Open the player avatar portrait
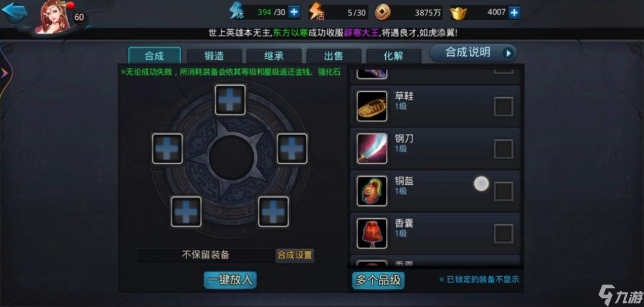Image resolution: width=644 pixels, height=307 pixels. 54,16
